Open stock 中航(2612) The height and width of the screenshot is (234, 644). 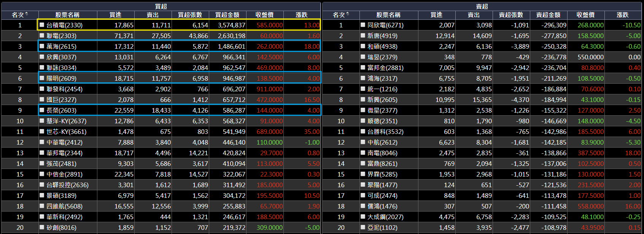[382, 142]
